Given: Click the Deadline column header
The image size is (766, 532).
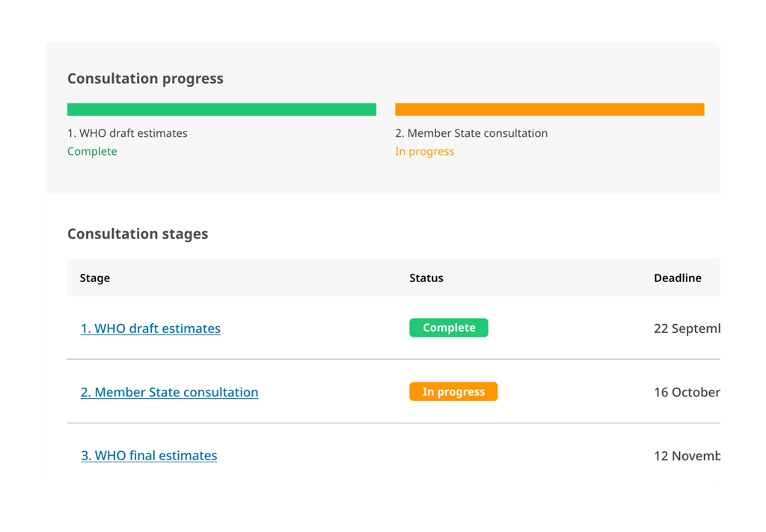Looking at the screenshot, I should 678,278.
